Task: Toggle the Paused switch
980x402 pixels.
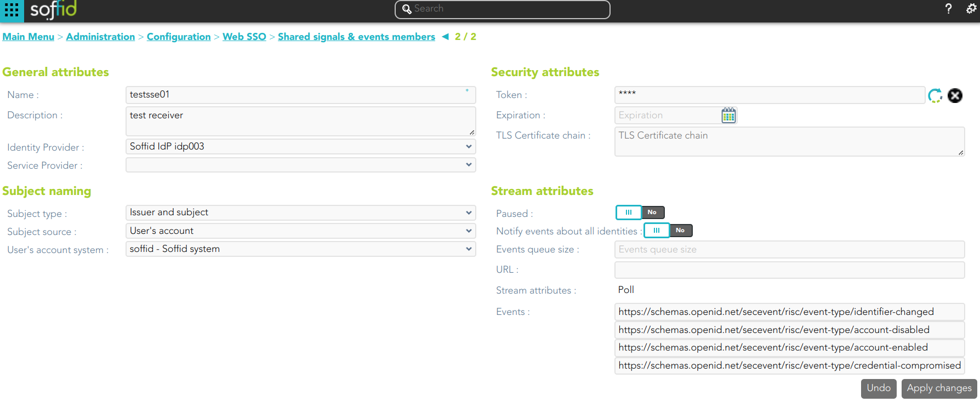Action: (640, 212)
